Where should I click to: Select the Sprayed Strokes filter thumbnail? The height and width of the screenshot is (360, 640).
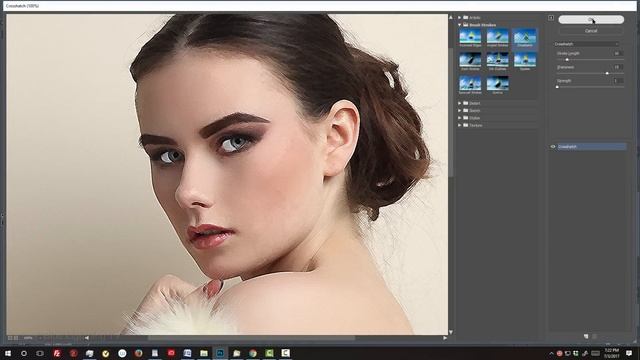tap(470, 85)
